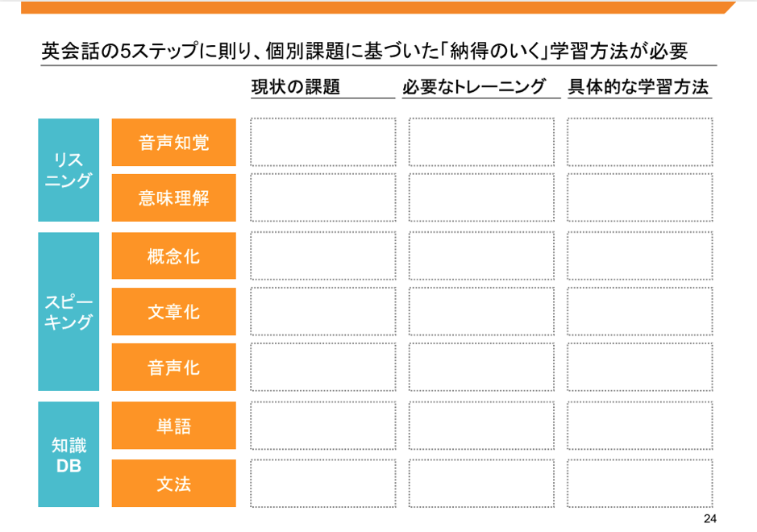Click the 必要なトレーニング box for 意味理解
The image size is (757, 532).
coord(481,197)
